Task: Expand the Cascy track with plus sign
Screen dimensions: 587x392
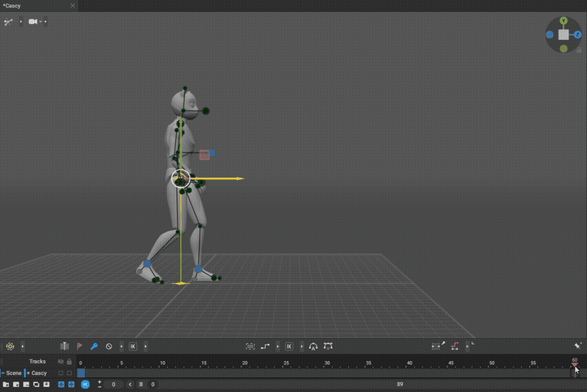Action: 28,373
